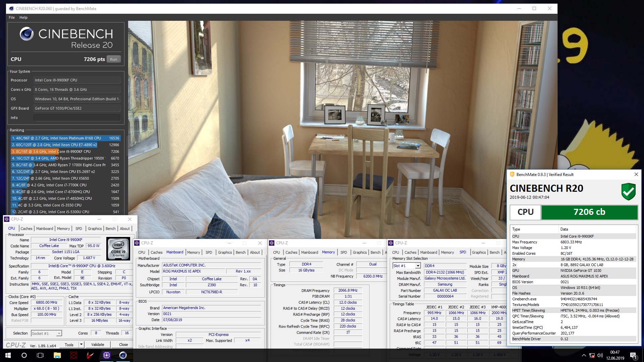Select SPD tab in Mainboard CPU-Z window
Image resolution: width=644 pixels, height=362 pixels.
[x=209, y=252]
